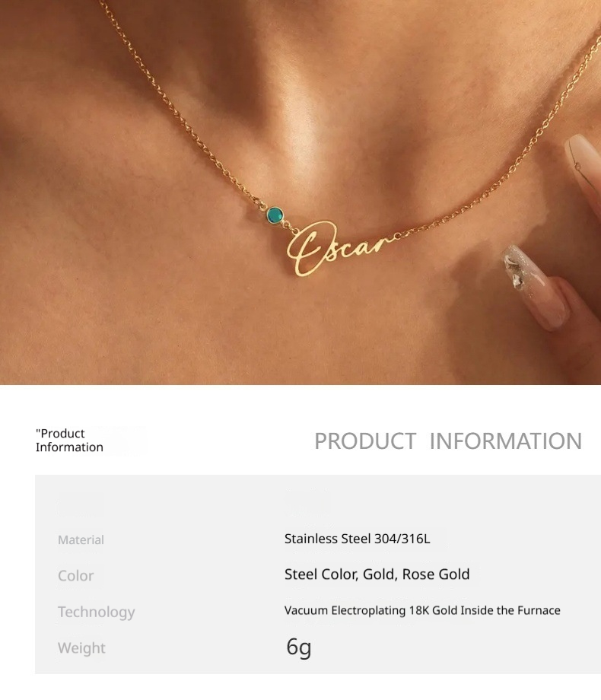Select the Material label
601x700 pixels.
[x=81, y=539]
